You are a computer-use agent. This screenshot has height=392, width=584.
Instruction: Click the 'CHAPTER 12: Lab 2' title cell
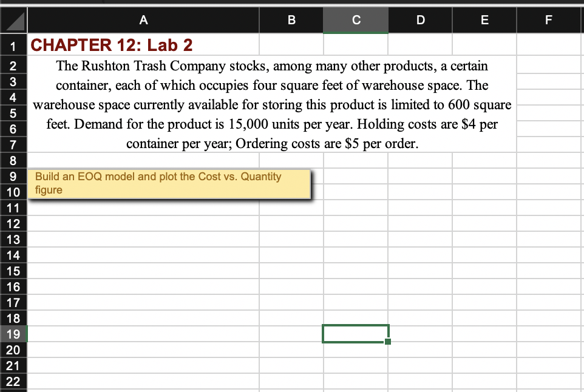[143, 45]
